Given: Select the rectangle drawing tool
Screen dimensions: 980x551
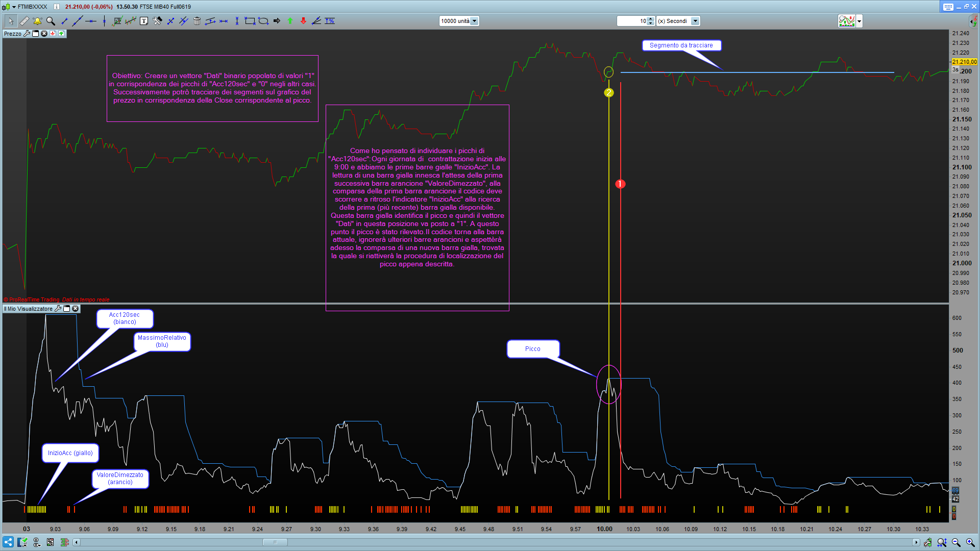Looking at the screenshot, I should (x=250, y=21).
